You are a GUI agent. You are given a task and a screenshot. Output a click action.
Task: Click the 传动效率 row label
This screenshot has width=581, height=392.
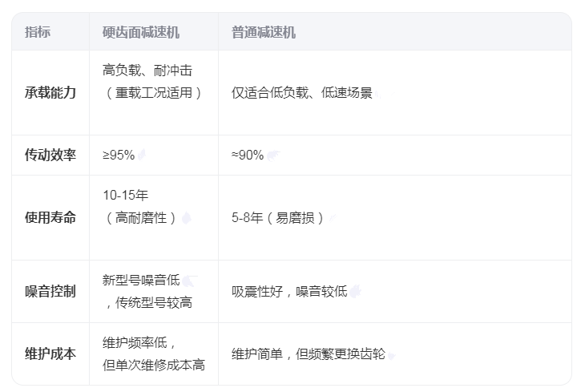pos(50,156)
